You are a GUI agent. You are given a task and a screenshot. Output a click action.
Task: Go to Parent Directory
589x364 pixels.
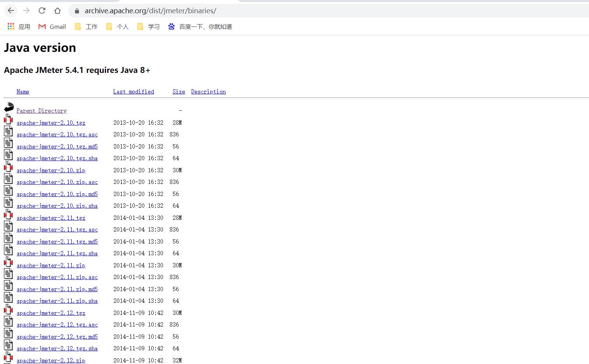(x=41, y=111)
